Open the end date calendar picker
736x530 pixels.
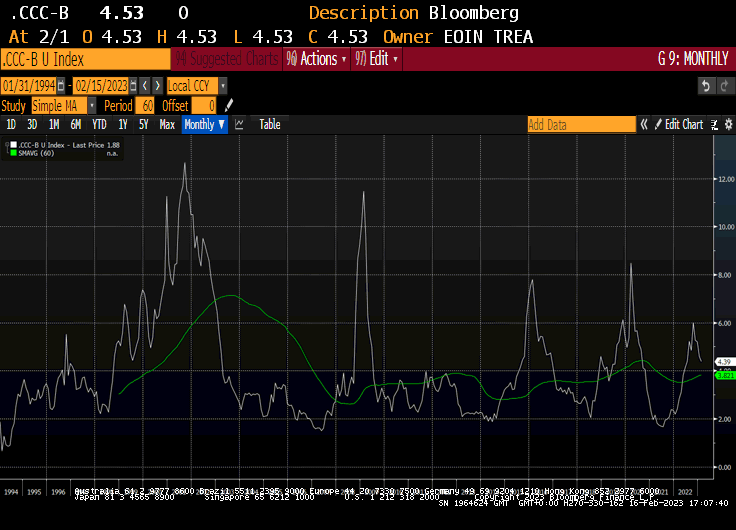(131, 86)
